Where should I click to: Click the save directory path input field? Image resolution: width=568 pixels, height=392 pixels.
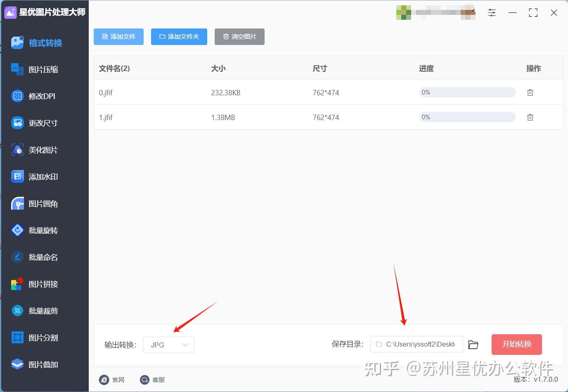click(417, 344)
